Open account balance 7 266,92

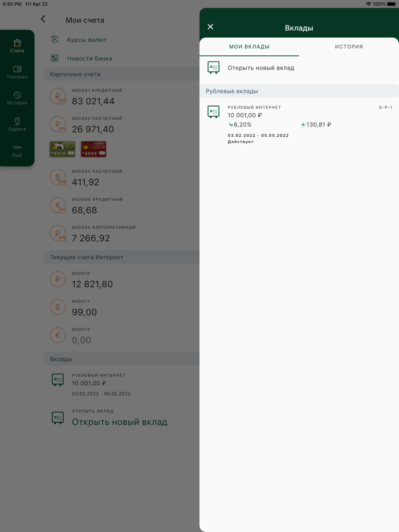91,238
